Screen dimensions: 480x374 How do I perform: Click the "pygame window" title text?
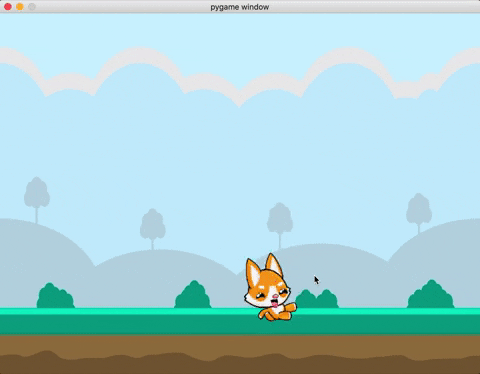[x=240, y=7]
